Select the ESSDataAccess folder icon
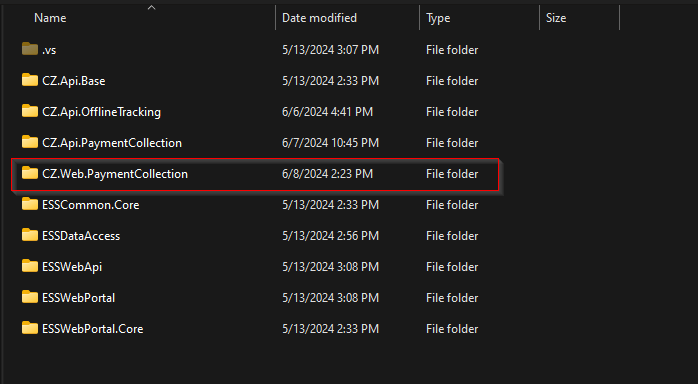Screen dimensions: 698x384 (x=30, y=234)
